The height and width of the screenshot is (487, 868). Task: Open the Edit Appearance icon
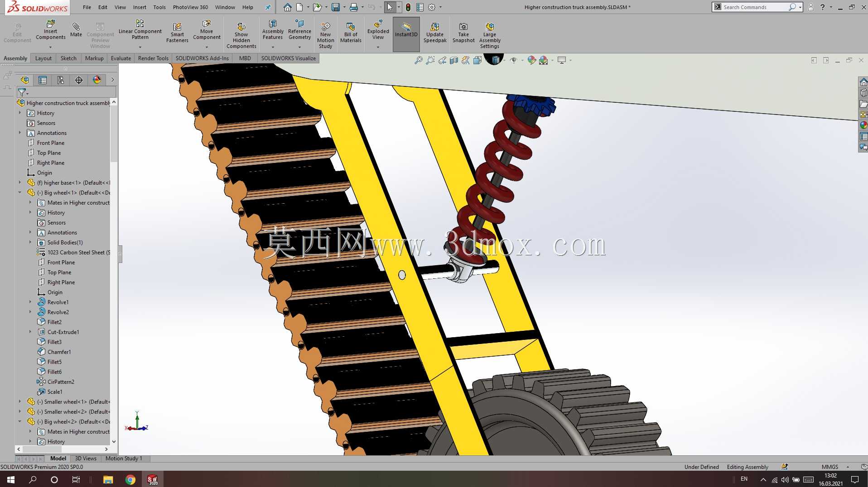(532, 60)
